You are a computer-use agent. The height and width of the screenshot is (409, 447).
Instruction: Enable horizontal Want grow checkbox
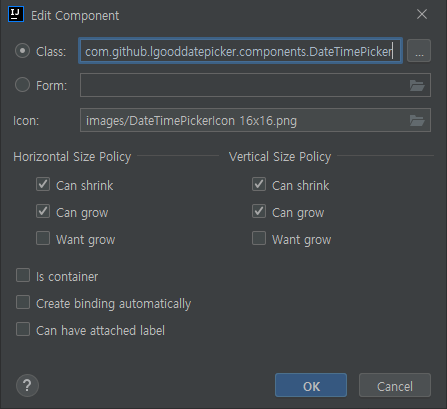(43, 238)
